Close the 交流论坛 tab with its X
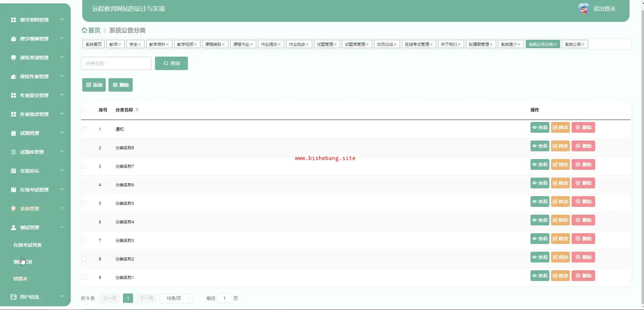 click(395, 44)
